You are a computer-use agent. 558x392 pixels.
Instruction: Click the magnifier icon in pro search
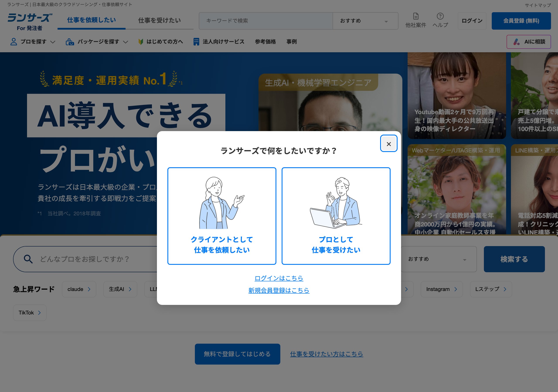28,259
